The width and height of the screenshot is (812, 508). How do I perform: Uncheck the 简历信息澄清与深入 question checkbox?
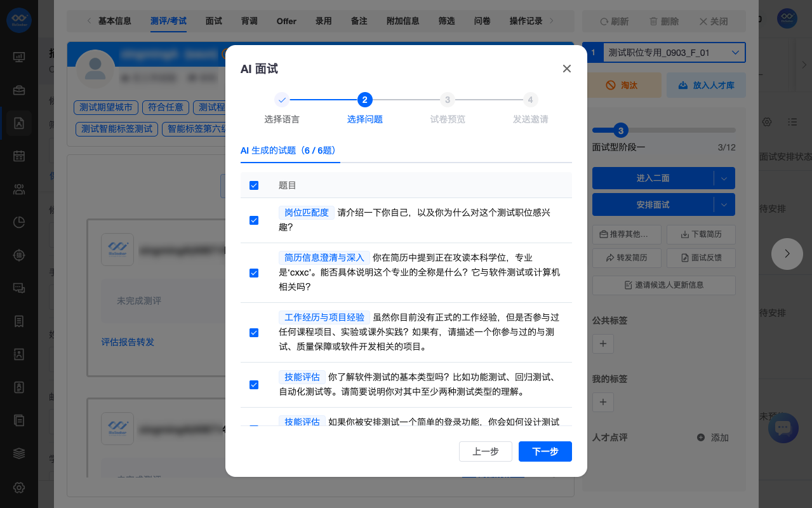254,273
